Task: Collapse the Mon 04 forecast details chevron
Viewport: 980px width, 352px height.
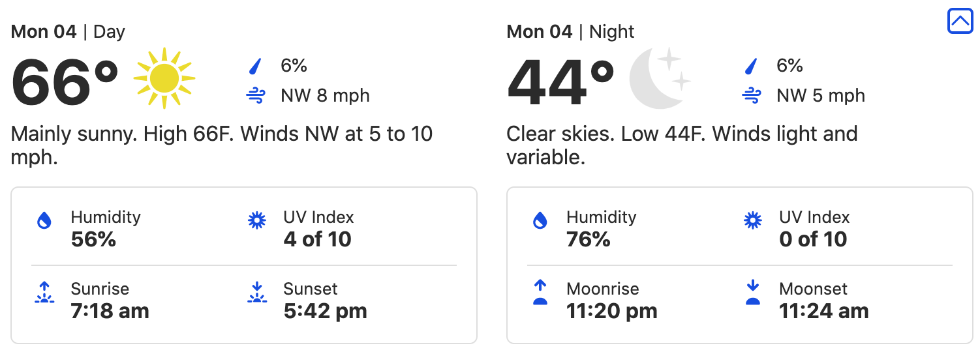Action: tap(960, 22)
